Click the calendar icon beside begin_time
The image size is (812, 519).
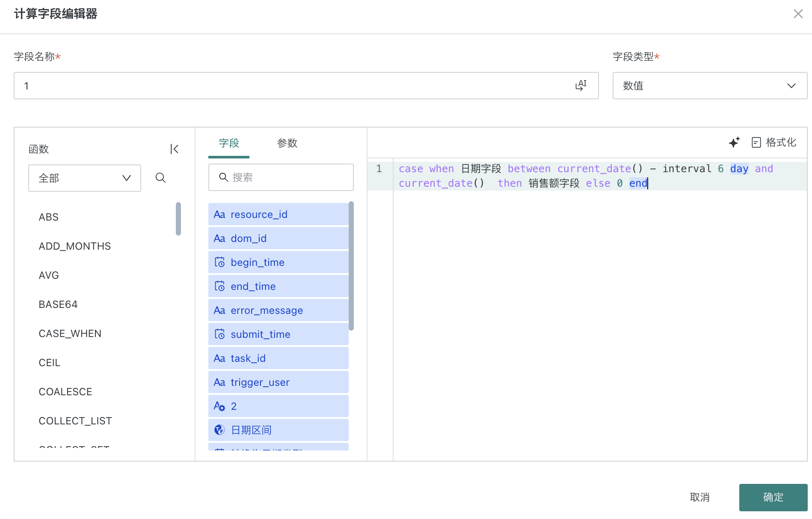click(x=219, y=262)
